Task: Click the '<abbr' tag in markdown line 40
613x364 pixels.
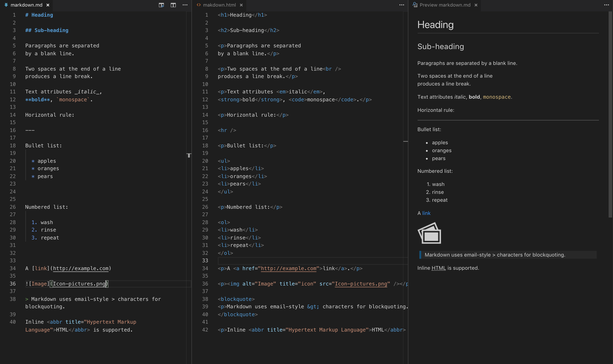Action: tap(54, 322)
